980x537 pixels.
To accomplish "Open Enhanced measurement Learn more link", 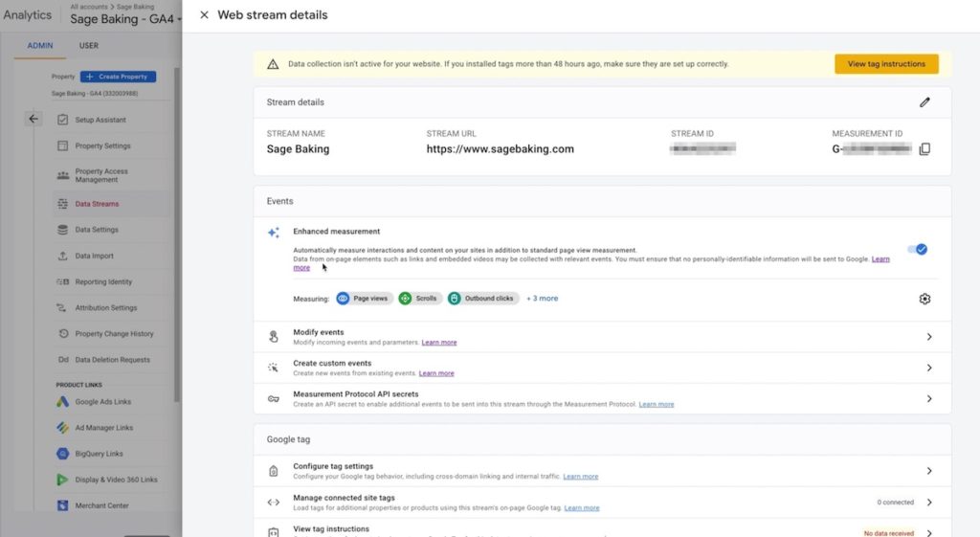I will coord(880,258).
